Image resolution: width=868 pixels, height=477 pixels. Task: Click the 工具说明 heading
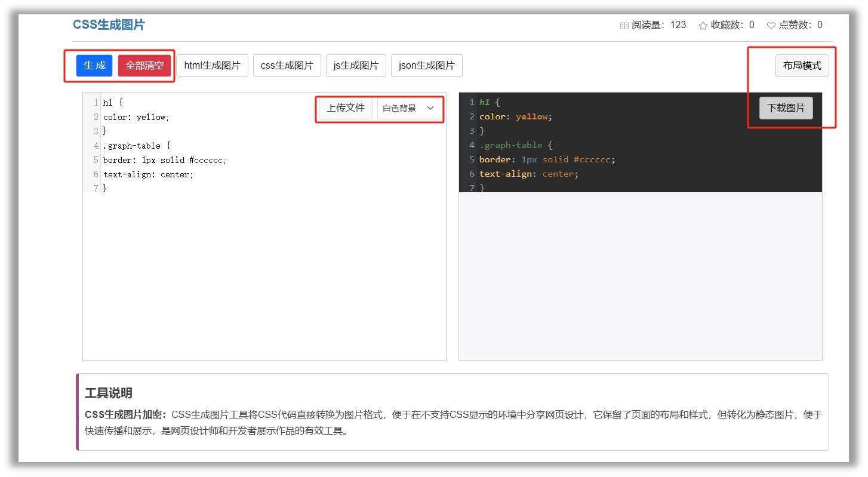[109, 393]
